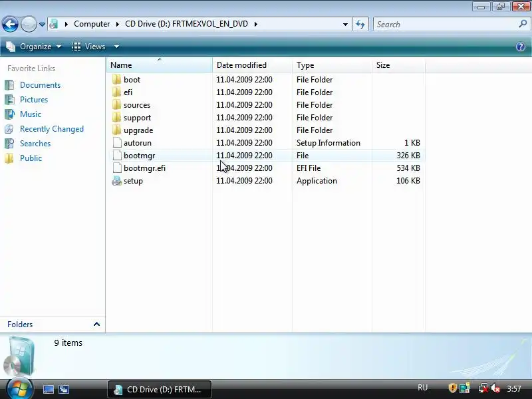The width and height of the screenshot is (532, 399).
Task: Click the 'Setup Information' type cell
Action: tap(329, 143)
